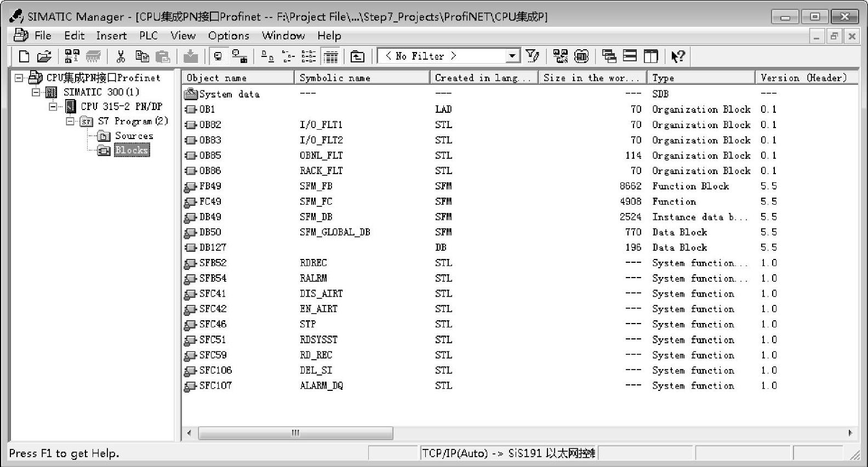This screenshot has width=868, height=467.
Task: Cut the selection with the scissors icon
Action: tap(121, 56)
